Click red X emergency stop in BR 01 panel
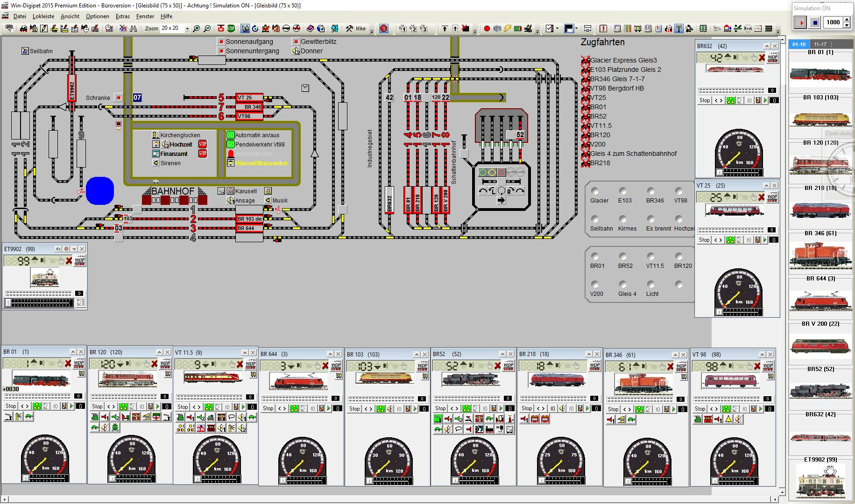This screenshot has width=855, height=504. pyautogui.click(x=68, y=363)
